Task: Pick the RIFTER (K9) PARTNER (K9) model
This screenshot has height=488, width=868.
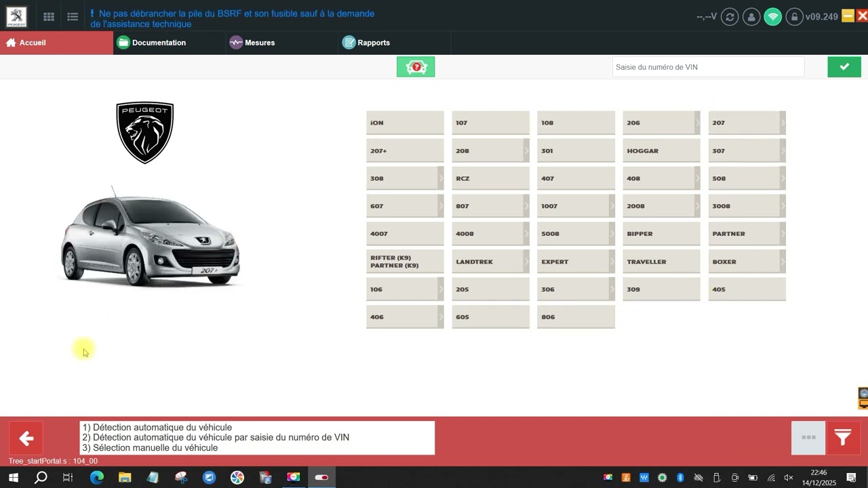Action: (x=405, y=262)
